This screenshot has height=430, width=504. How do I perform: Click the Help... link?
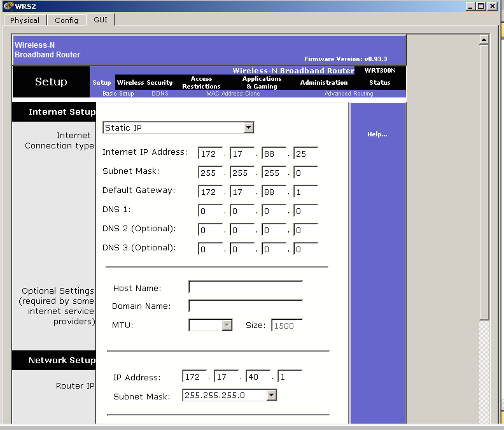tap(377, 134)
